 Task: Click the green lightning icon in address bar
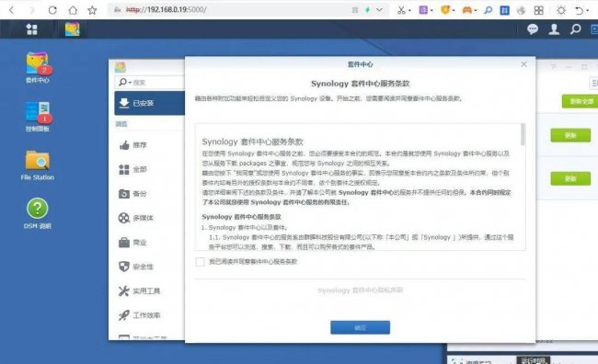tap(367, 10)
